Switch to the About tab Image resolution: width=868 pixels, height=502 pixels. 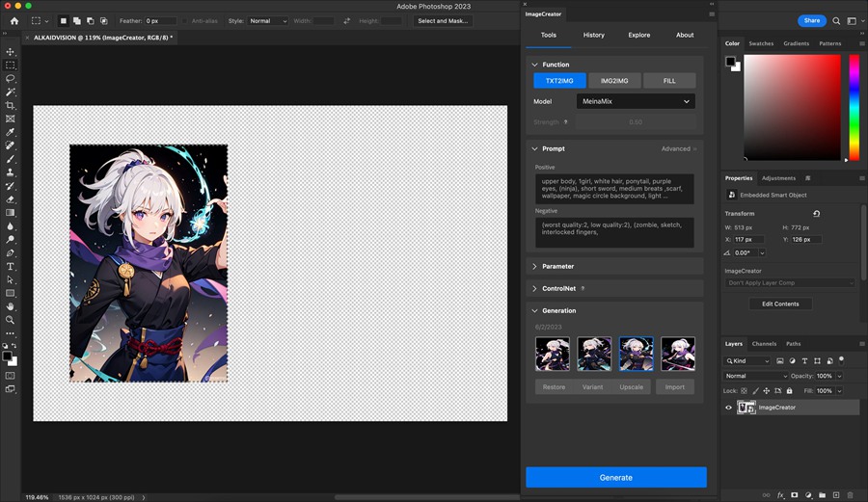(685, 35)
